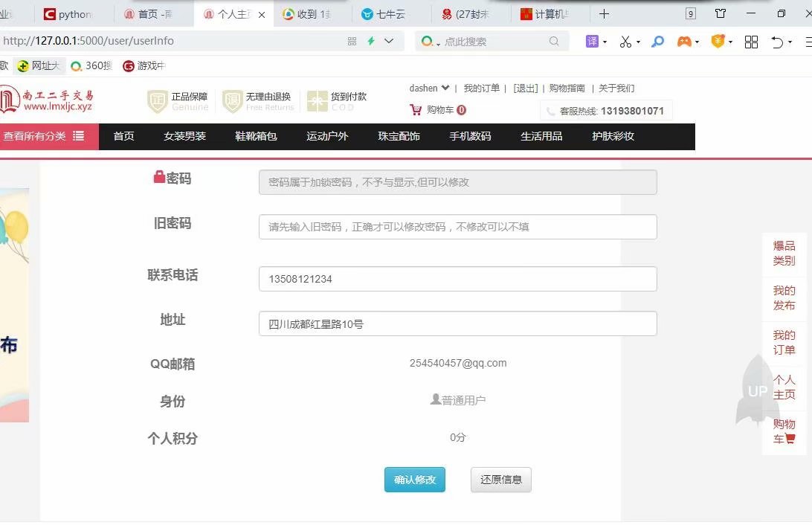Select 珠宝配饰 category
The image size is (812, 525).
pos(399,136)
